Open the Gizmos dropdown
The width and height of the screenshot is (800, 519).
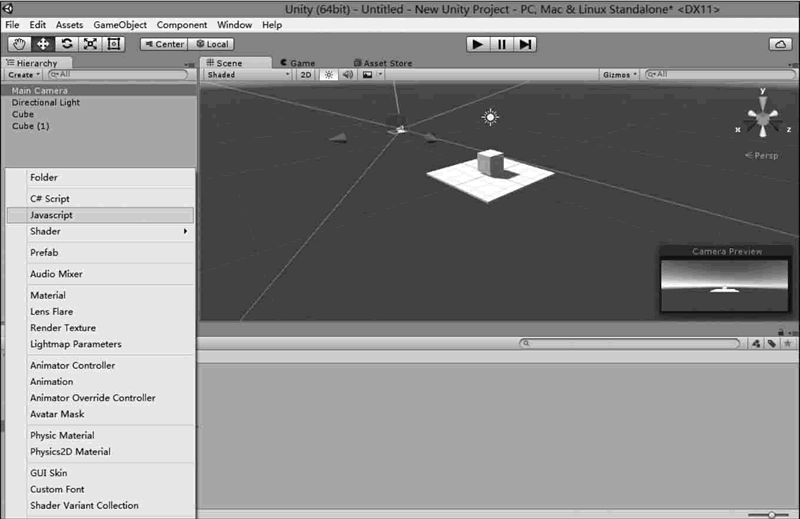[x=619, y=75]
